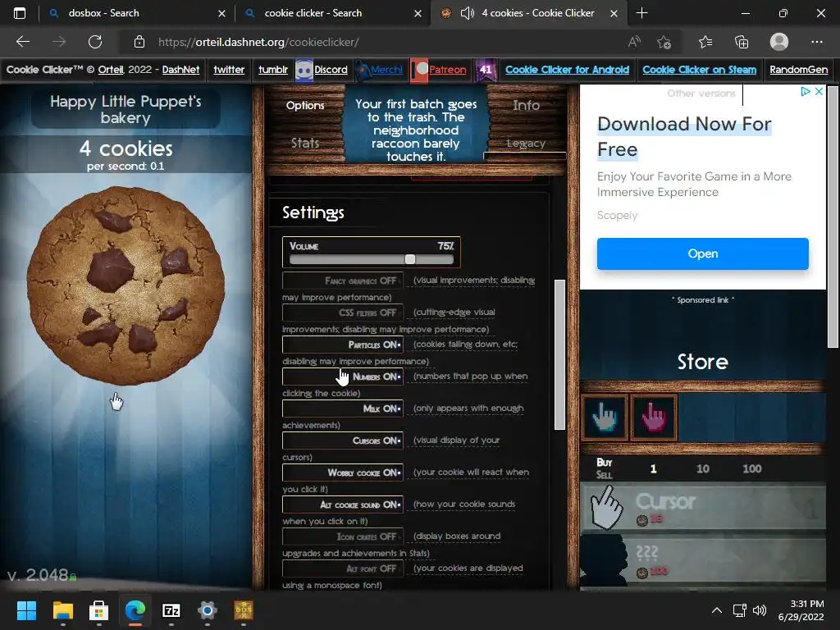Image resolution: width=840 pixels, height=630 pixels.
Task: Add this page to favorites
Action: tap(664, 42)
